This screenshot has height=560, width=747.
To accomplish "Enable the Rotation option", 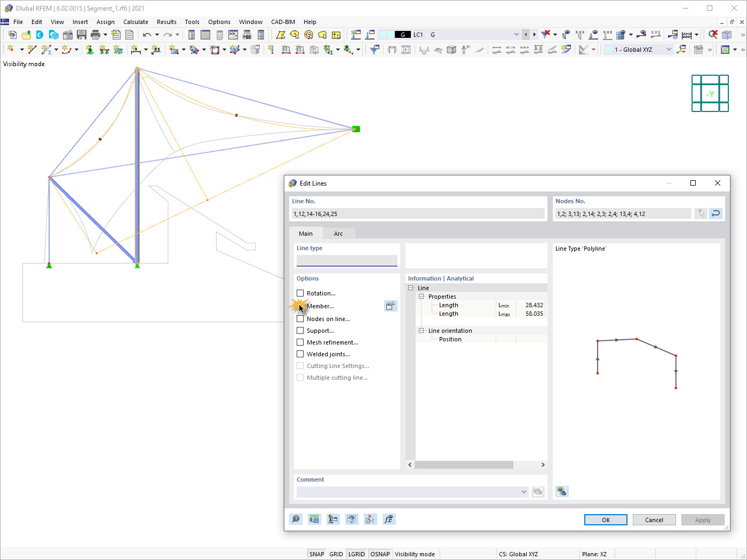I will pyautogui.click(x=300, y=293).
